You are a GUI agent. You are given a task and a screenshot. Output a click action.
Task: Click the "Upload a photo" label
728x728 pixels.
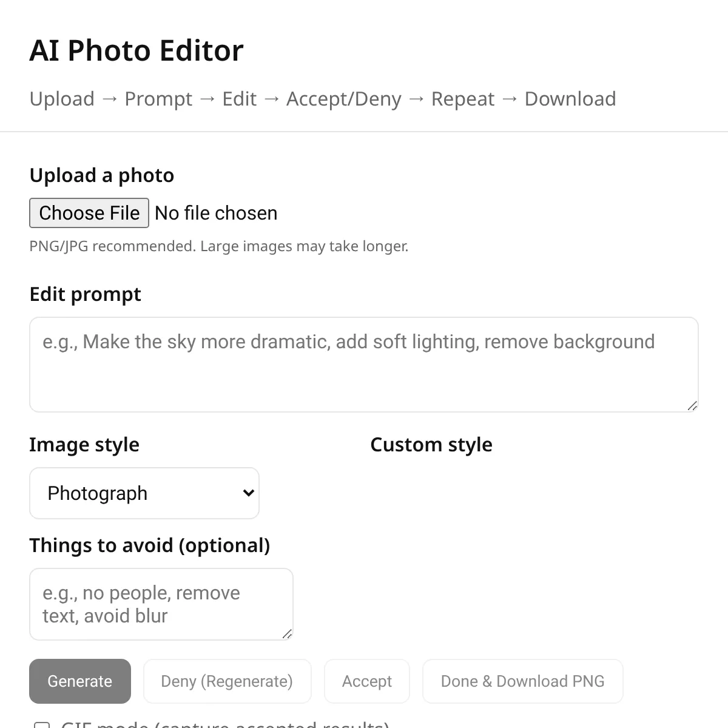pyautogui.click(x=102, y=175)
